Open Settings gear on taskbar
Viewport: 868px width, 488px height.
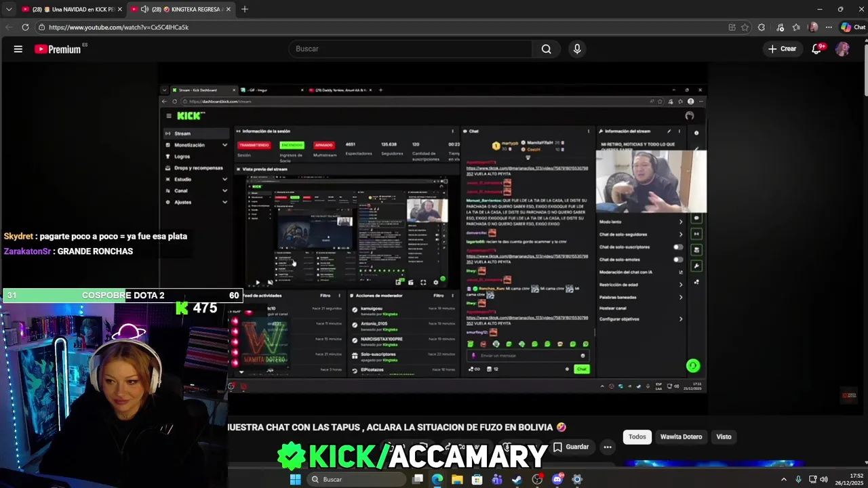tap(577, 479)
